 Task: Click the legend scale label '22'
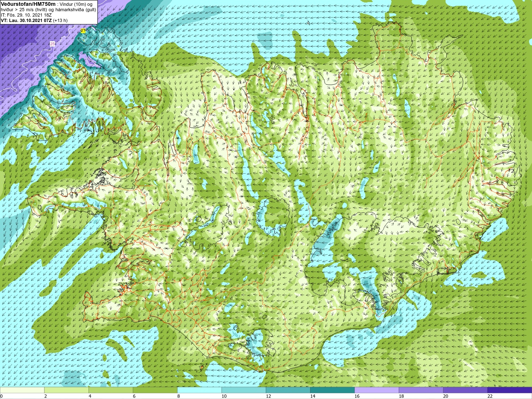pyautogui.click(x=490, y=396)
